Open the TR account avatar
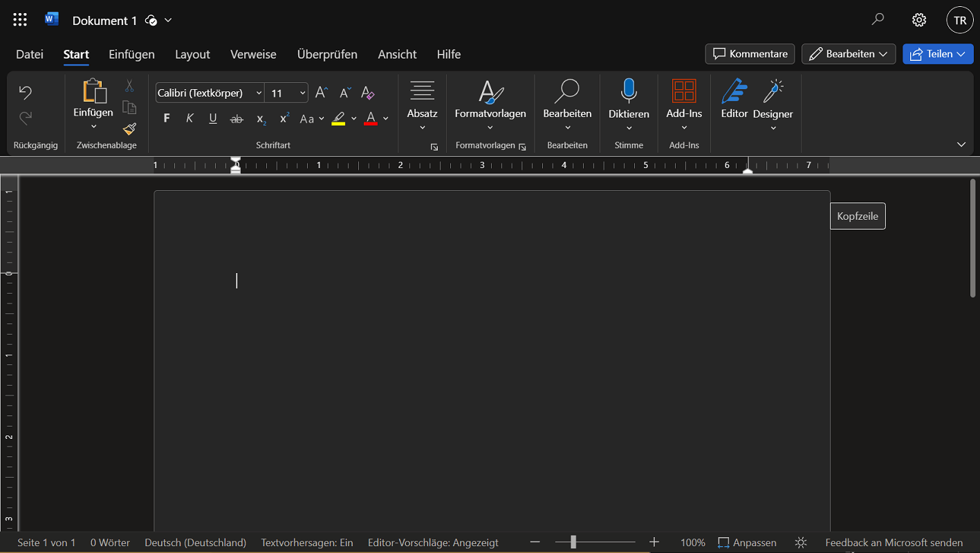980x553 pixels. click(x=960, y=20)
